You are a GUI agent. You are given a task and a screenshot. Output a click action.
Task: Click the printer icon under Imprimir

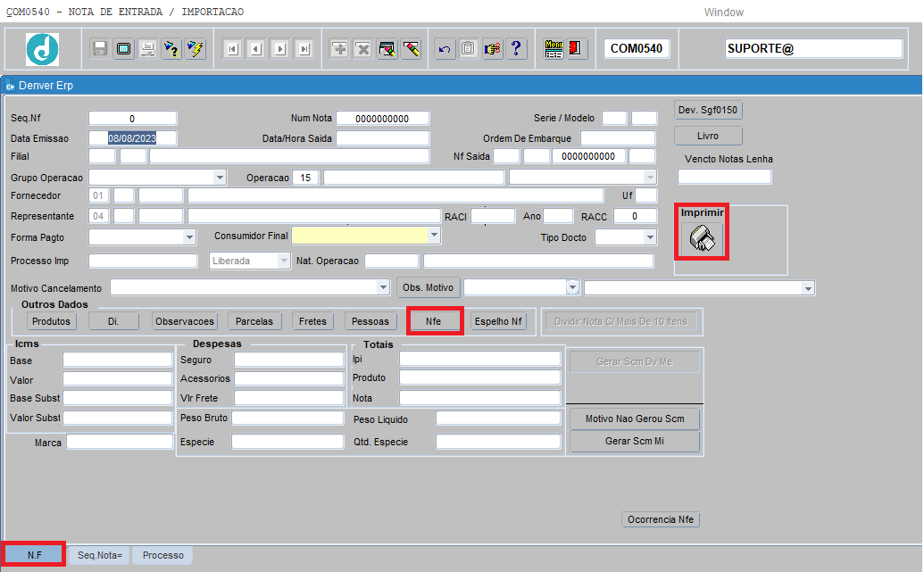click(x=702, y=239)
